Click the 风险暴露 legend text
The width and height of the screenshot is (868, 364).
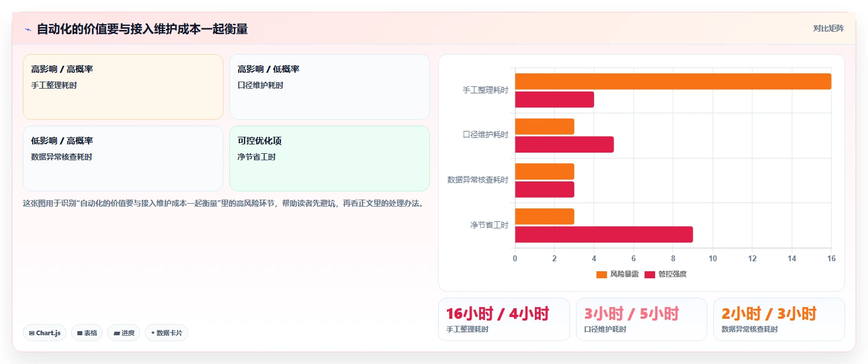pyautogui.click(x=624, y=274)
